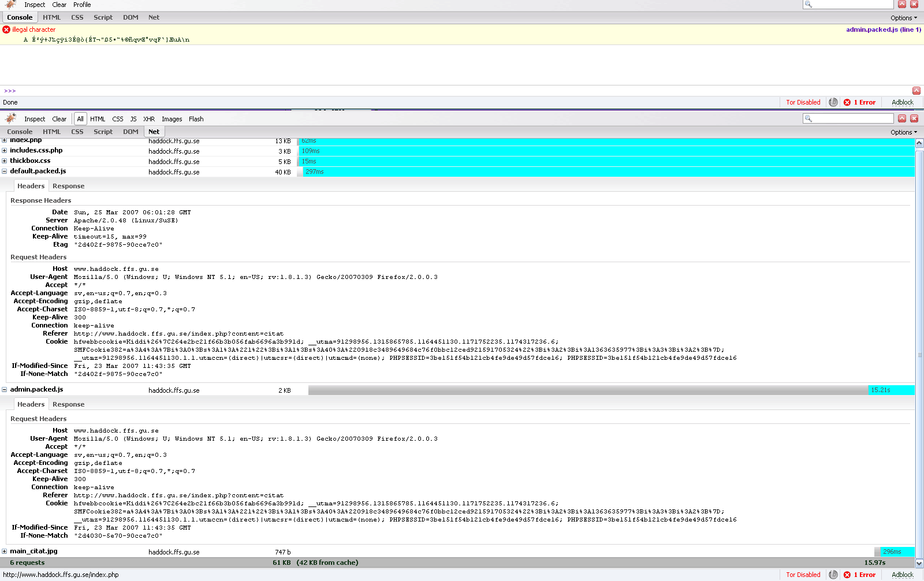The height and width of the screenshot is (581, 924).
Task: Filter net requests by Flash
Action: click(196, 119)
